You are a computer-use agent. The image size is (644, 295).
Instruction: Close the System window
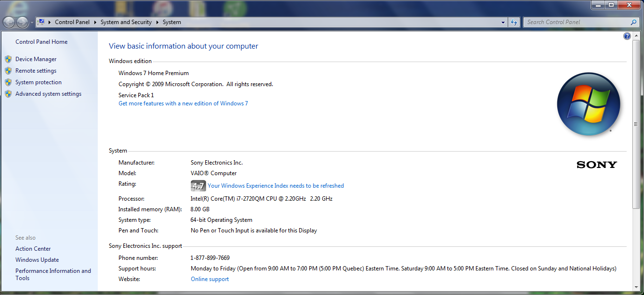click(x=630, y=5)
